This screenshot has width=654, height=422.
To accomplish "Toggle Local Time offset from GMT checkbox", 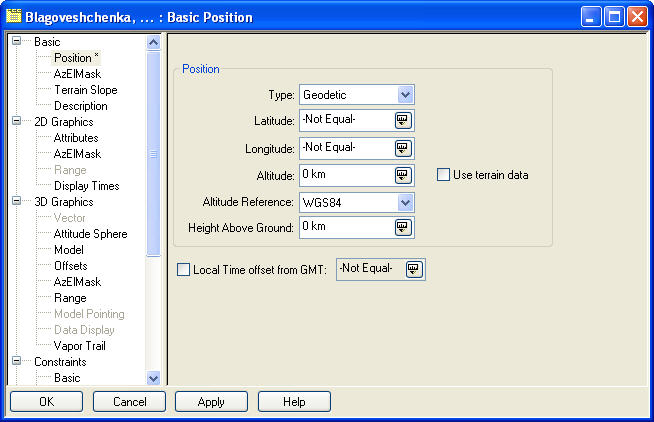I will [x=183, y=270].
